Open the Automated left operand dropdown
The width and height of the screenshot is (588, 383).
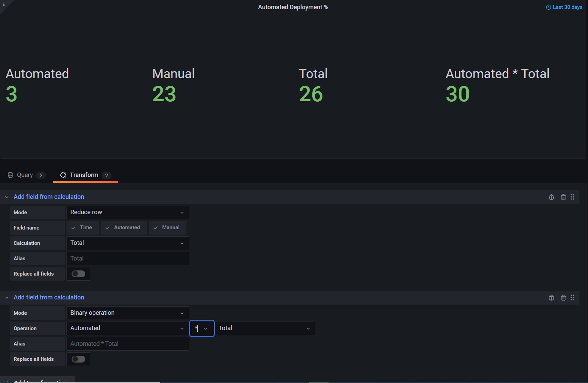127,328
